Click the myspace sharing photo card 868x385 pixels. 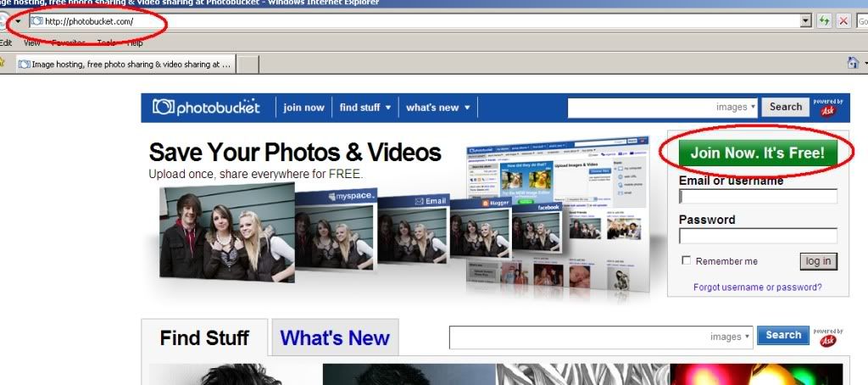coord(336,228)
